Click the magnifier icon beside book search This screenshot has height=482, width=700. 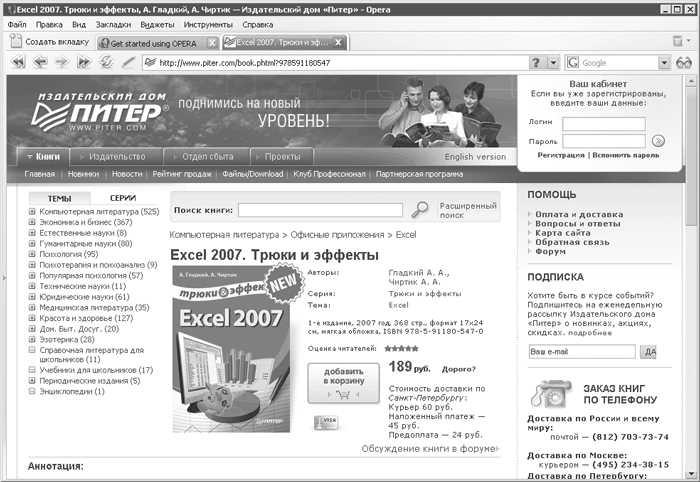tap(421, 209)
